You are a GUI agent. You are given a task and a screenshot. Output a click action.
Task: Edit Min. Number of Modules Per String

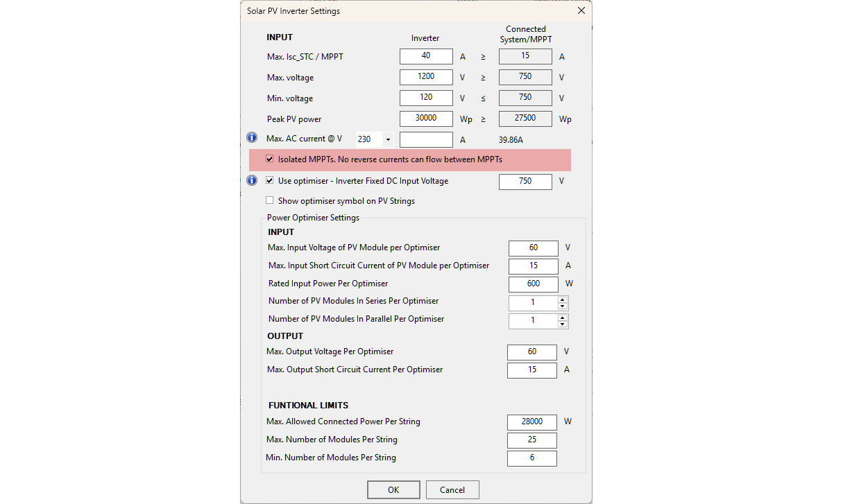click(x=531, y=458)
